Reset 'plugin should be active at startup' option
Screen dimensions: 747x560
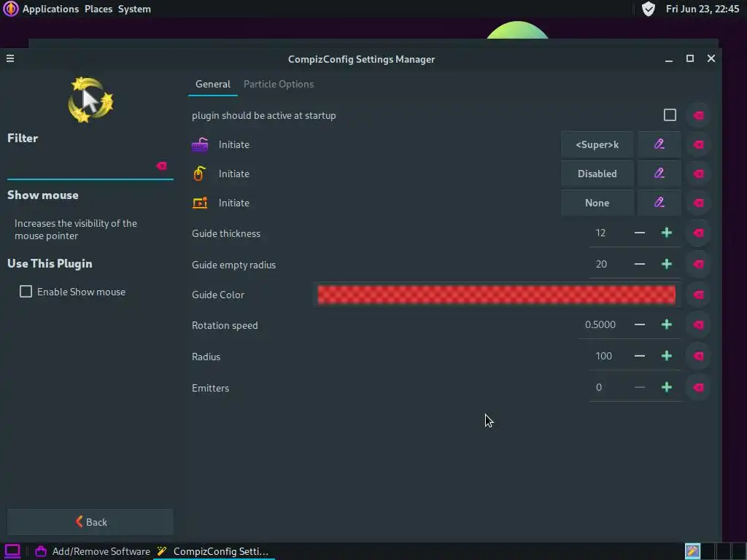[698, 115]
